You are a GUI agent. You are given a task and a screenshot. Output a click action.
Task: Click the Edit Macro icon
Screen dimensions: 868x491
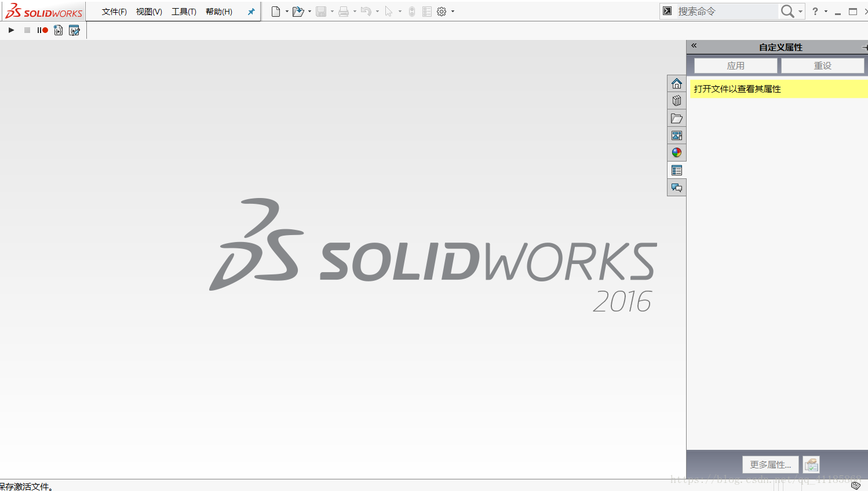(x=74, y=30)
